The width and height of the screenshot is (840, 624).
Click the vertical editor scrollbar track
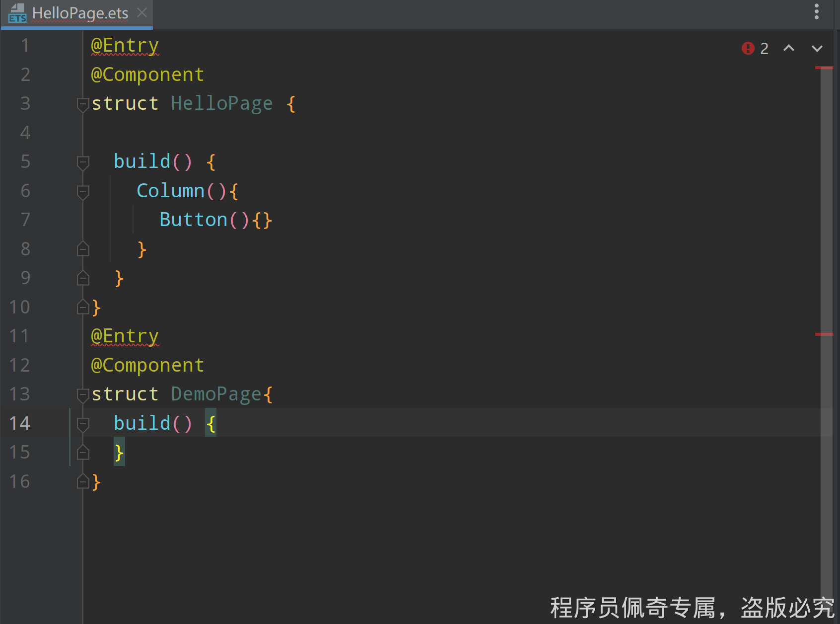826,447
